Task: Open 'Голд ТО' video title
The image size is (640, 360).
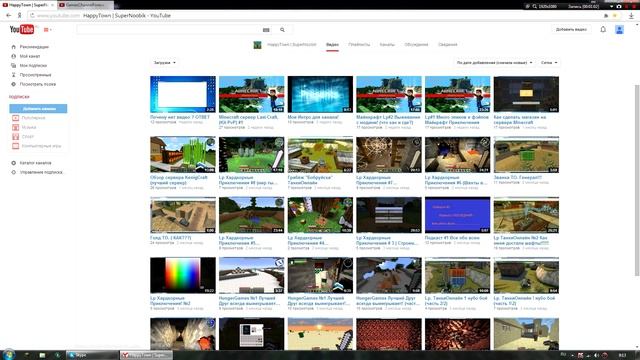Action: coord(171,238)
